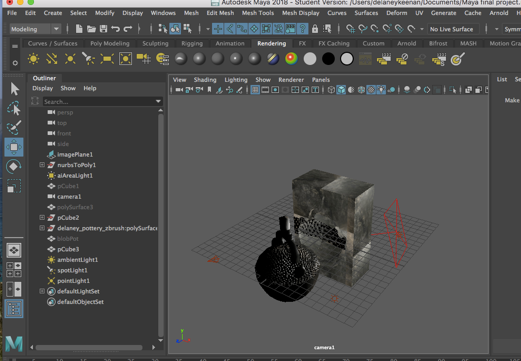The width and height of the screenshot is (521, 361).
Task: Click the open scene folder icon
Action: 91,29
